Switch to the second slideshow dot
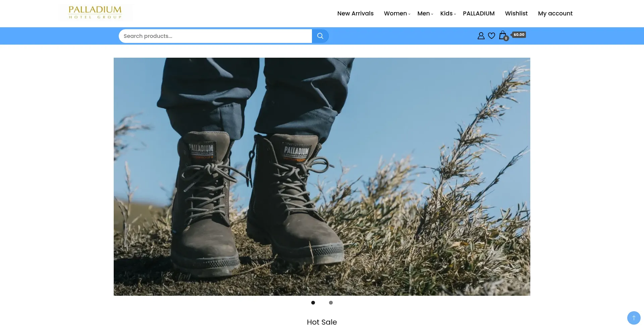The image size is (644, 333). (331, 302)
